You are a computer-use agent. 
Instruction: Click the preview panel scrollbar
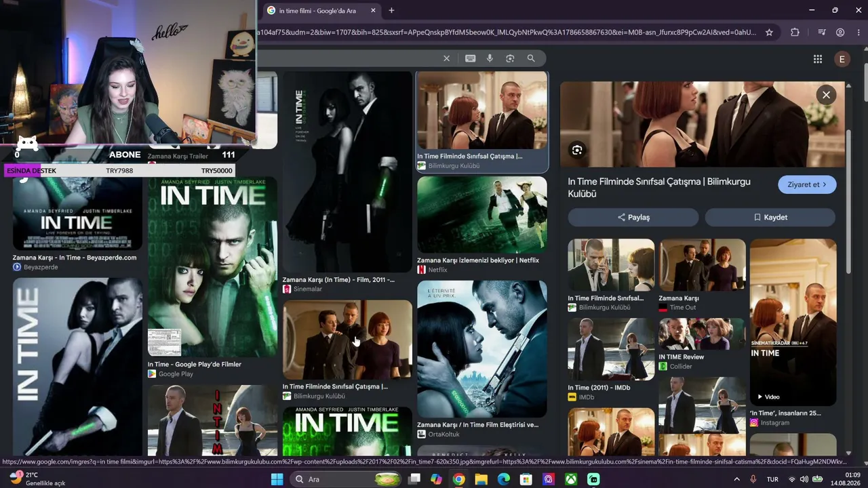click(848, 201)
